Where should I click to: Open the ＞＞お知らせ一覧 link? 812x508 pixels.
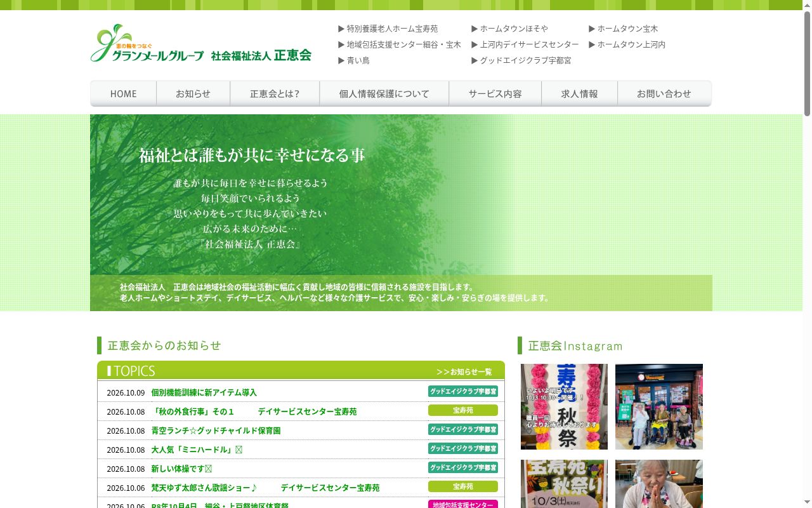click(x=464, y=371)
